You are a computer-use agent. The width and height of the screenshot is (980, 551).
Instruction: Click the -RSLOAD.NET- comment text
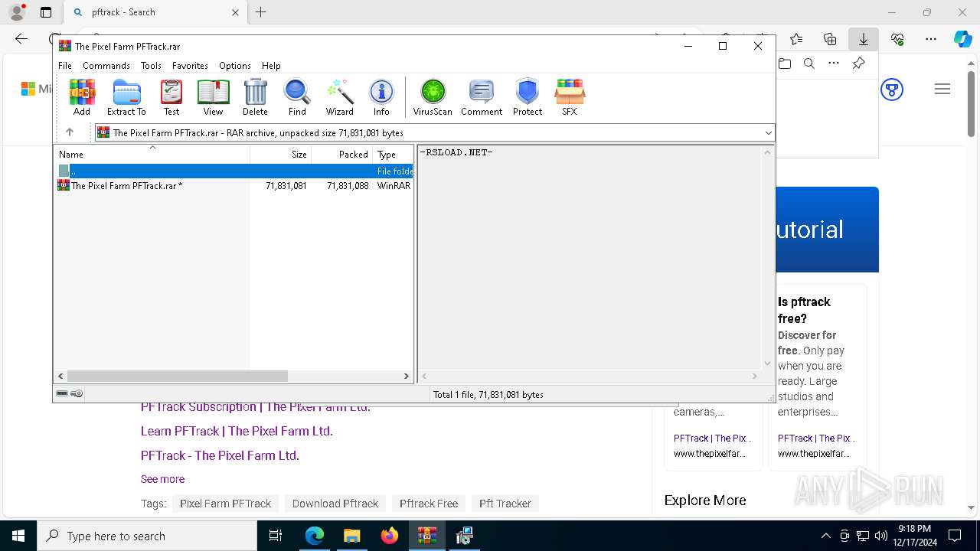click(x=456, y=152)
